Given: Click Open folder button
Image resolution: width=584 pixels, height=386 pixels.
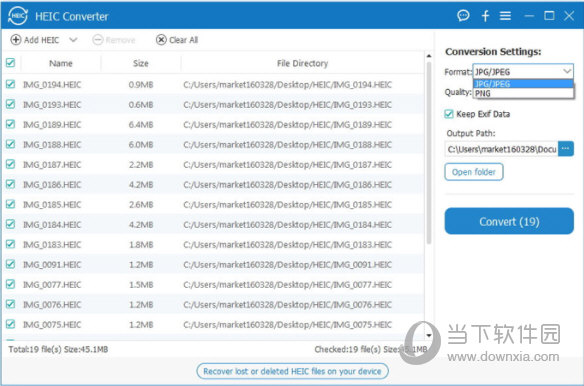Looking at the screenshot, I should [x=474, y=172].
